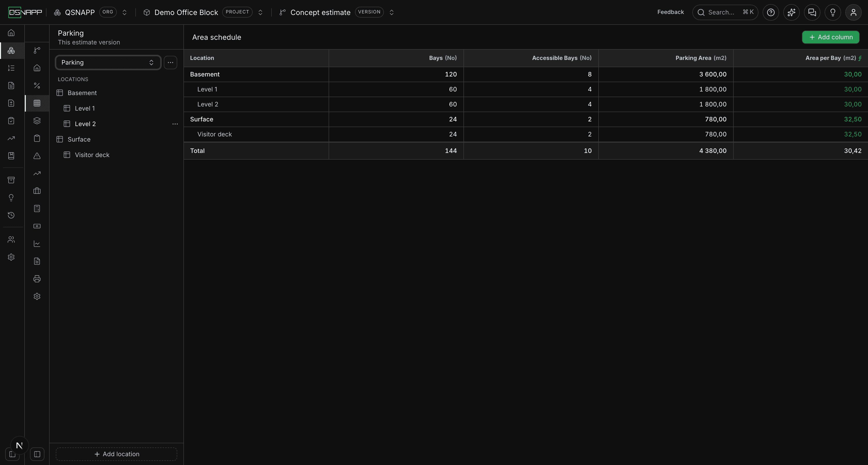The image size is (868, 465).
Task: Open the Concept estimate version switcher
Action: (x=392, y=12)
